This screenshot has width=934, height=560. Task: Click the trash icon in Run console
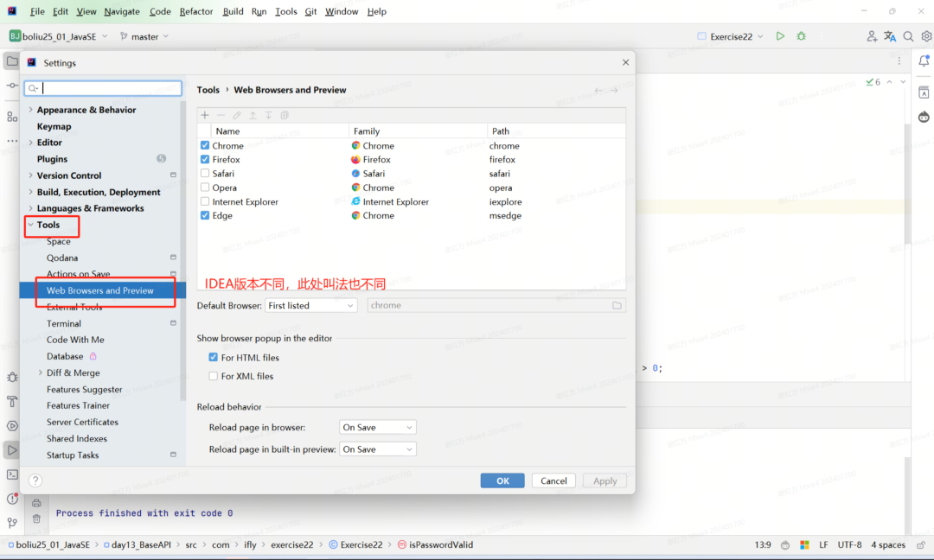click(36, 519)
